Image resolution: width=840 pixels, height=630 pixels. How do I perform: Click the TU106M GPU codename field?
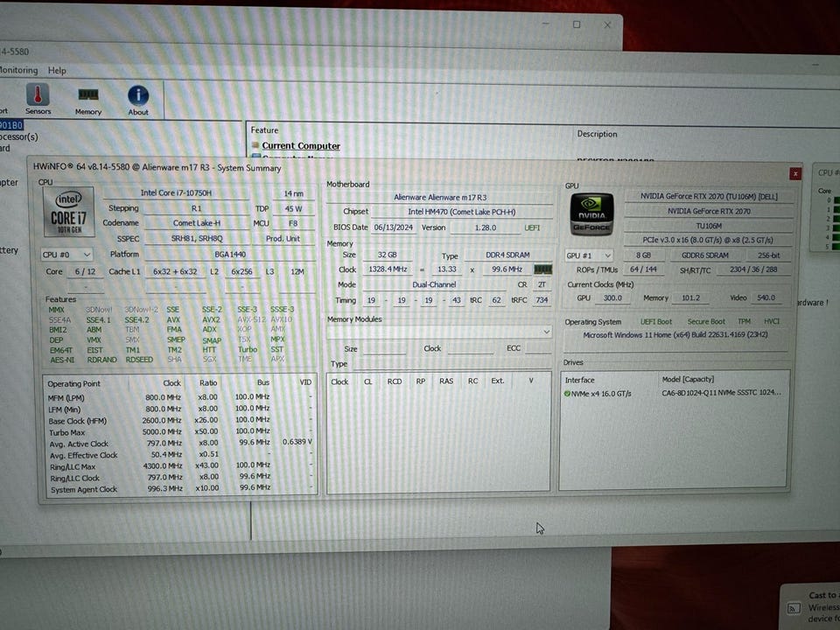(709, 226)
